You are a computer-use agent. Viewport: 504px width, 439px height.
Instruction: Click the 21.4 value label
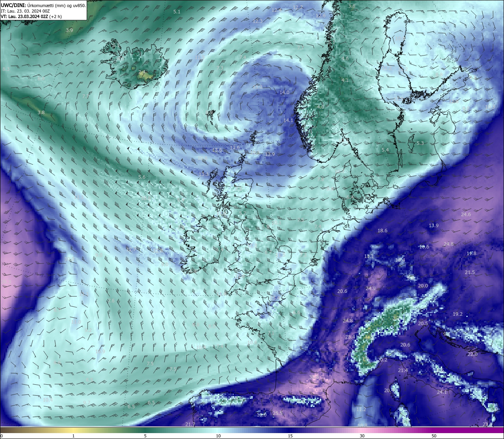coord(403,370)
